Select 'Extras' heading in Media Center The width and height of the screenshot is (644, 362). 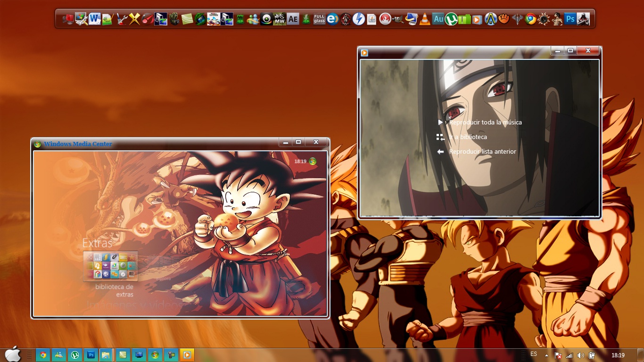[x=97, y=243]
